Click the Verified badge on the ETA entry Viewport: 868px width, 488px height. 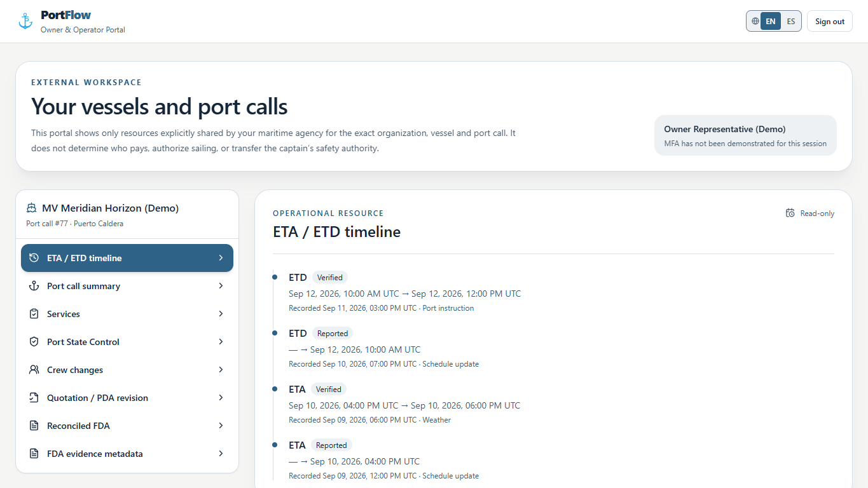[x=329, y=389]
